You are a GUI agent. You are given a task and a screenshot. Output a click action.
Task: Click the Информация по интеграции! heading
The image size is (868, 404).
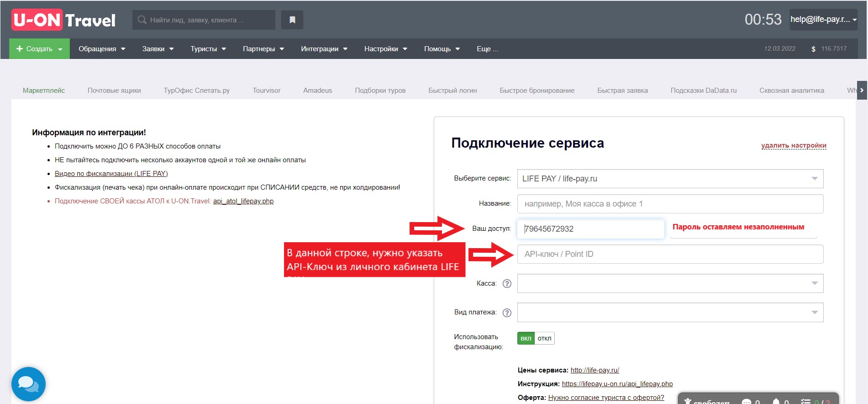tap(89, 133)
